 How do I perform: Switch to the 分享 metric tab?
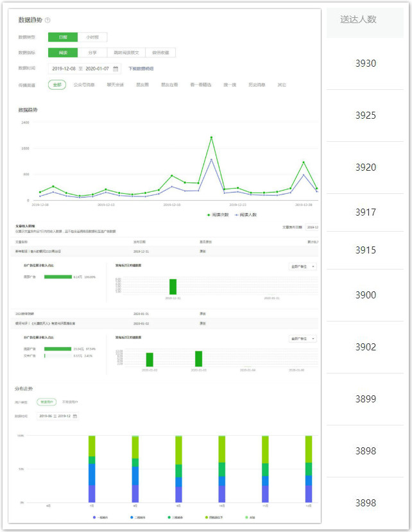pos(92,53)
